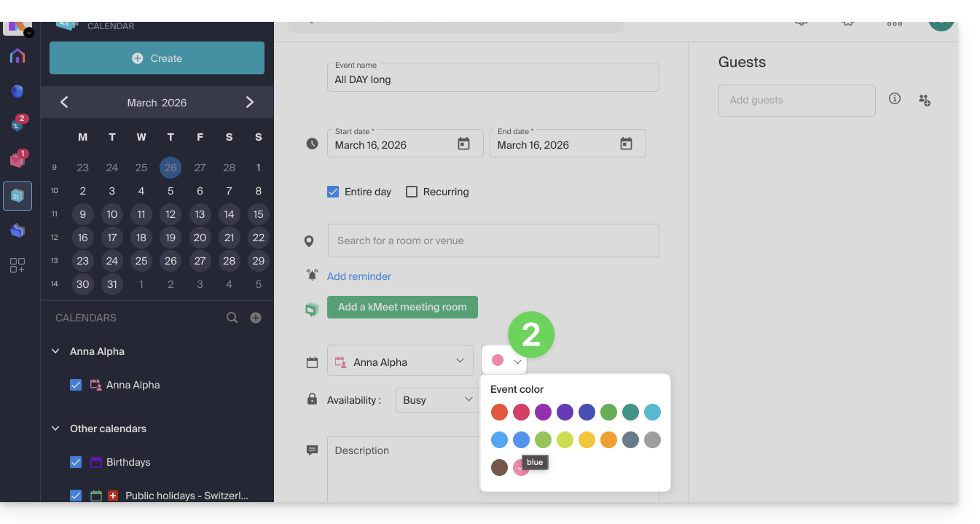This screenshot has height=524, width=980.
Task: Open the Anna Alpha calendar dropdown
Action: click(x=400, y=361)
